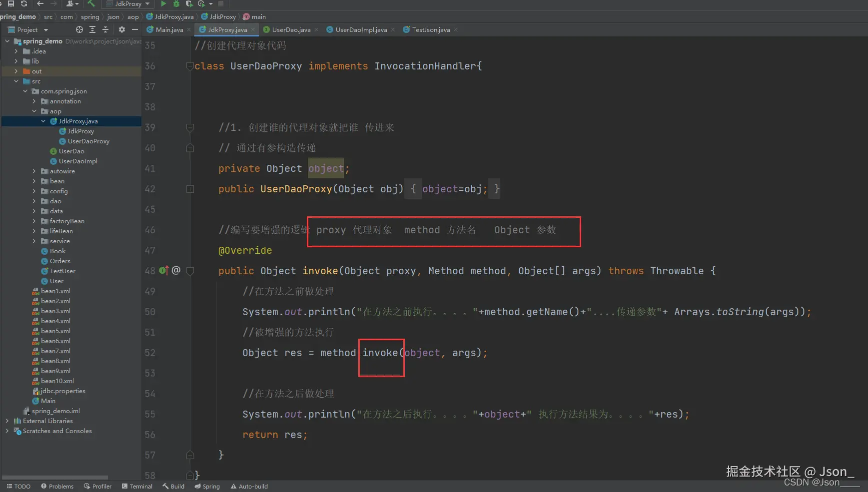The width and height of the screenshot is (868, 492).
Task: Click the implements-method gutter icon on line 48
Action: point(163,270)
